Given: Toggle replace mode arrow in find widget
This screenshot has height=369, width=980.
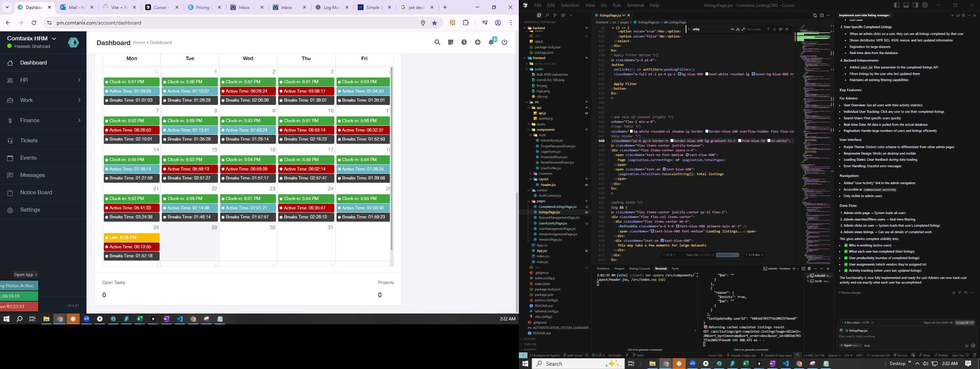Looking at the screenshot, I should (689, 29).
